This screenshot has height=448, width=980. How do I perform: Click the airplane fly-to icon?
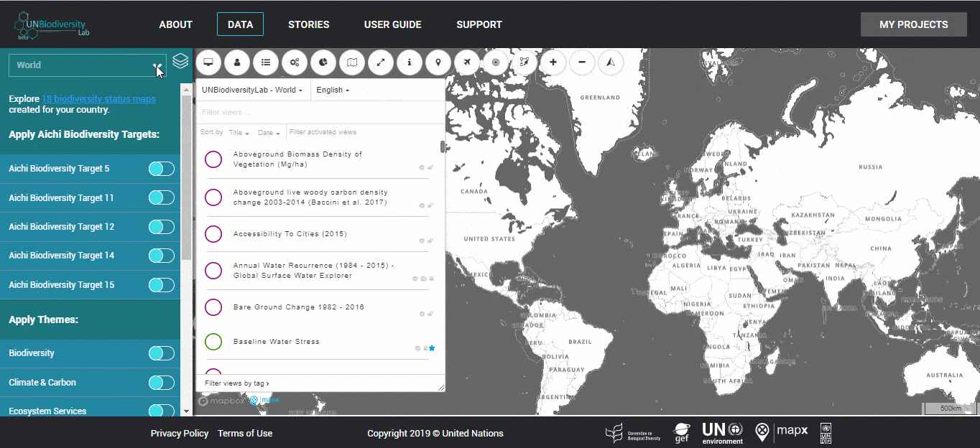[467, 62]
